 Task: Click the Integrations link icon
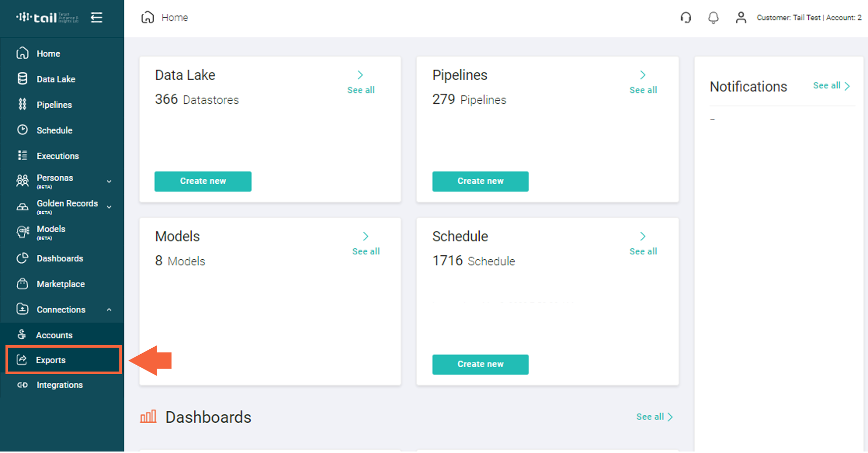pos(22,385)
